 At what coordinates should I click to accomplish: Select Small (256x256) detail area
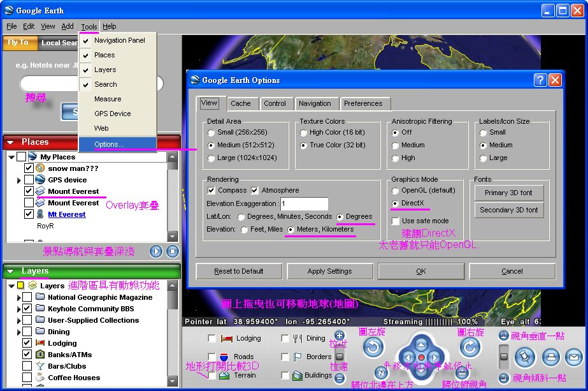click(211, 133)
